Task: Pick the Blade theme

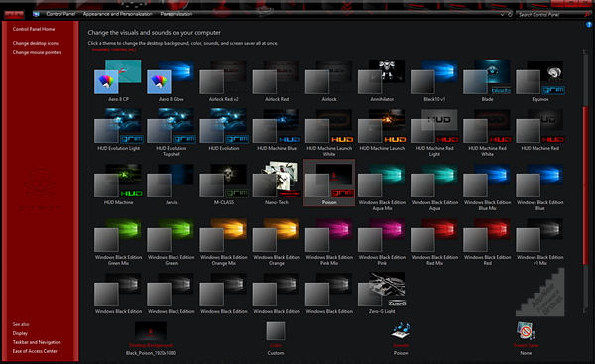Action: [x=488, y=80]
